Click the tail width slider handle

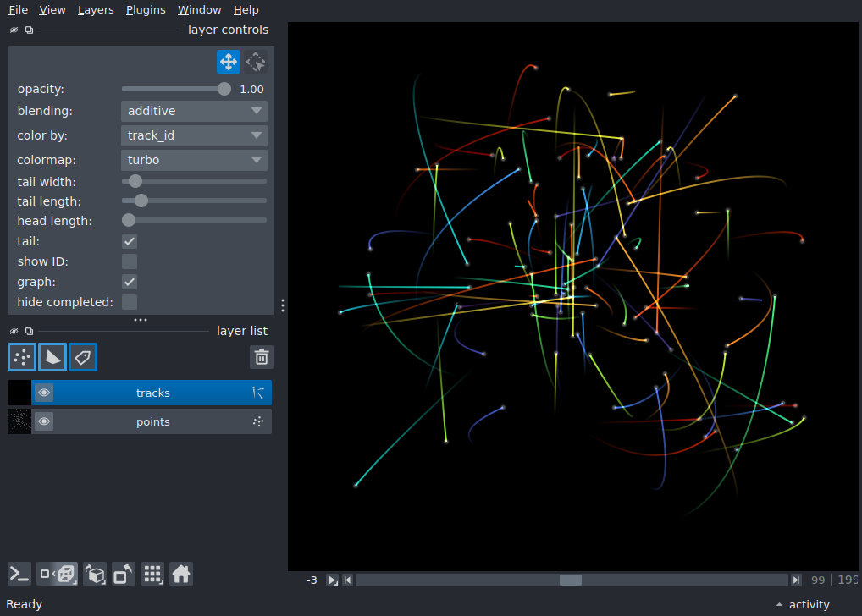(x=135, y=181)
